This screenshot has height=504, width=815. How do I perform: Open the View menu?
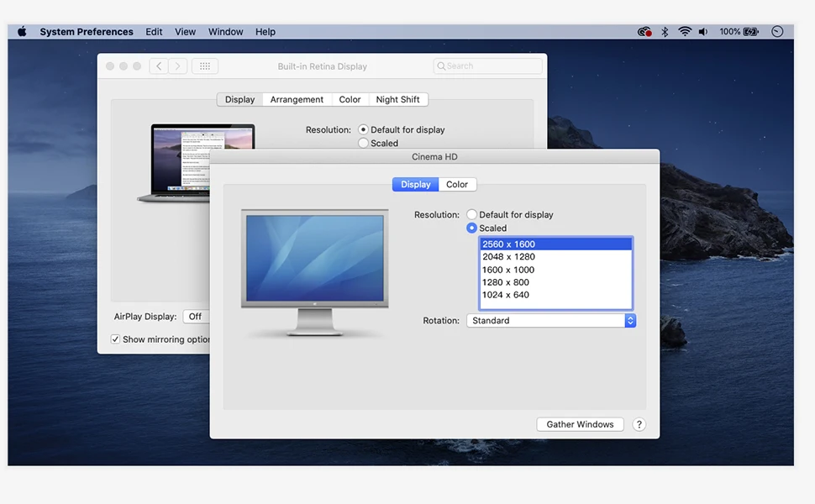(185, 32)
